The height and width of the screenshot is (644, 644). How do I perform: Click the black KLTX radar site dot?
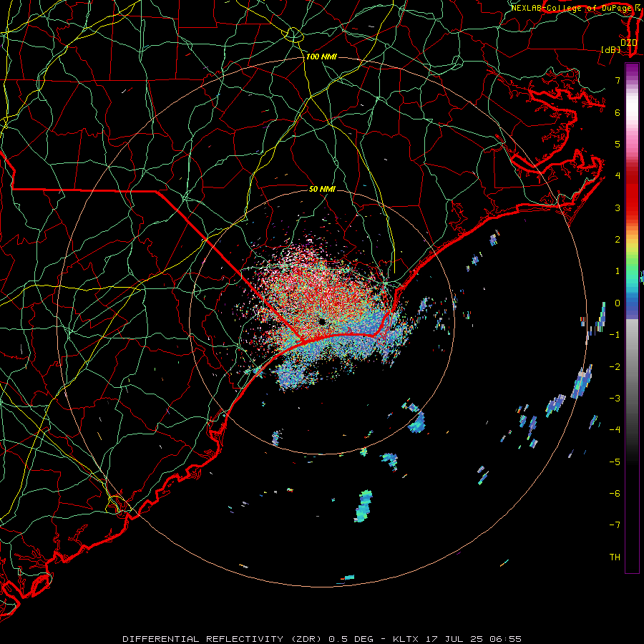tap(322, 321)
